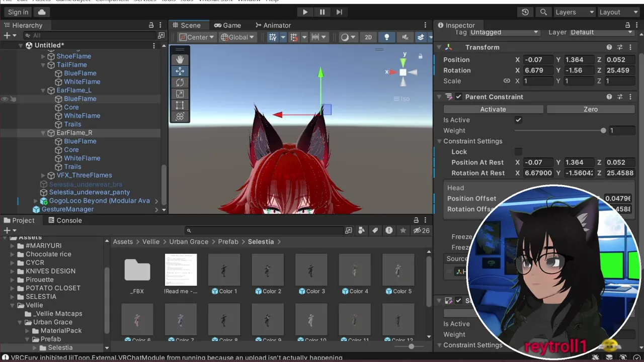The width and height of the screenshot is (644, 362).
Task: Open Hierarchy panel options menu
Action: [161, 25]
